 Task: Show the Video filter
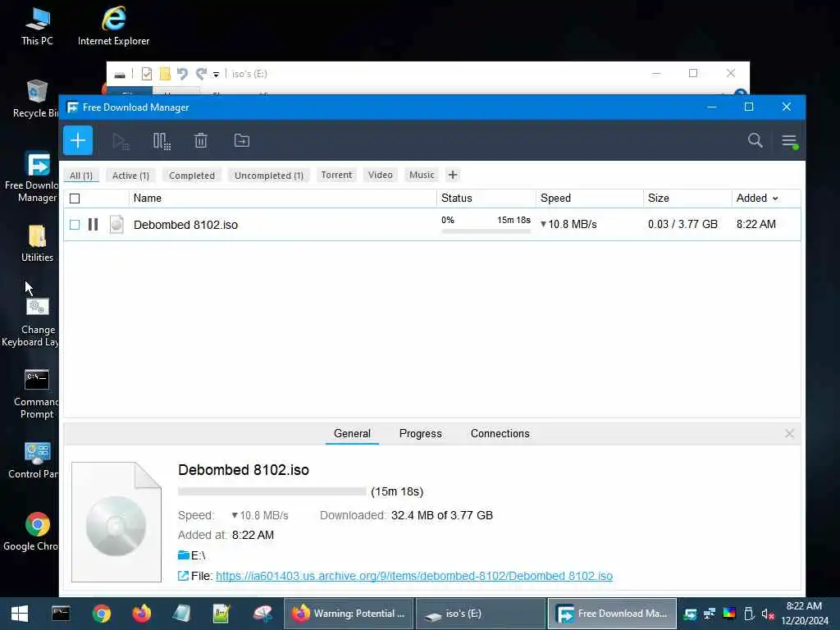(381, 175)
